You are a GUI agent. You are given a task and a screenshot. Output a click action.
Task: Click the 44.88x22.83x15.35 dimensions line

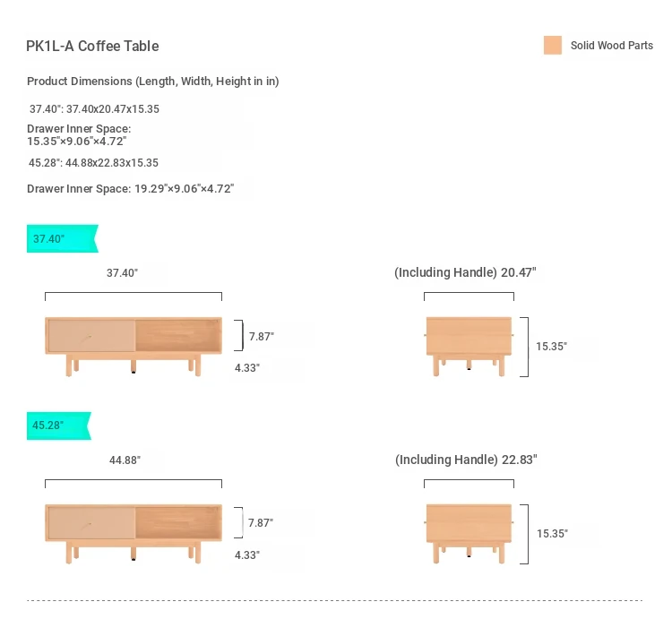[x=93, y=163]
